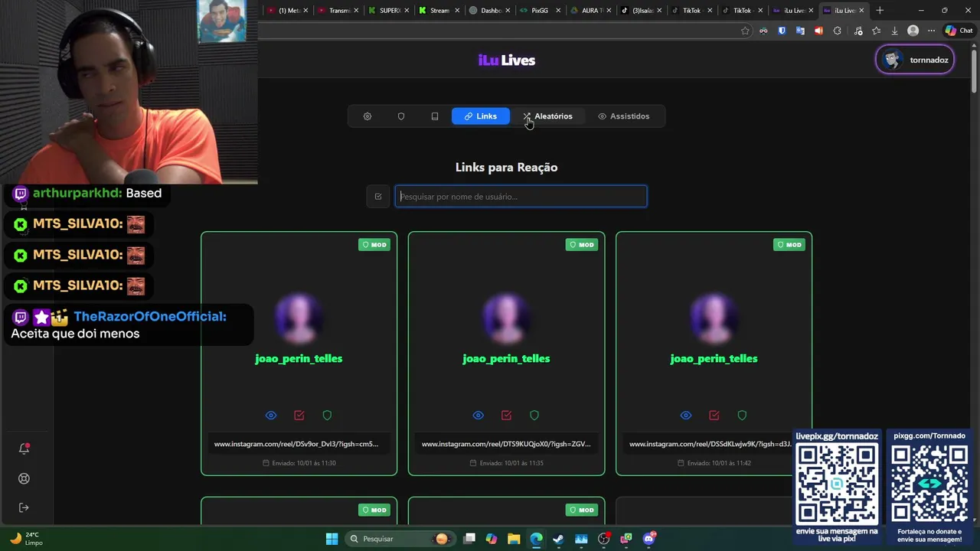The width and height of the screenshot is (980, 551).
Task: Click 'Enviado: 10/01 às 11:42' timestamp
Action: click(x=714, y=463)
